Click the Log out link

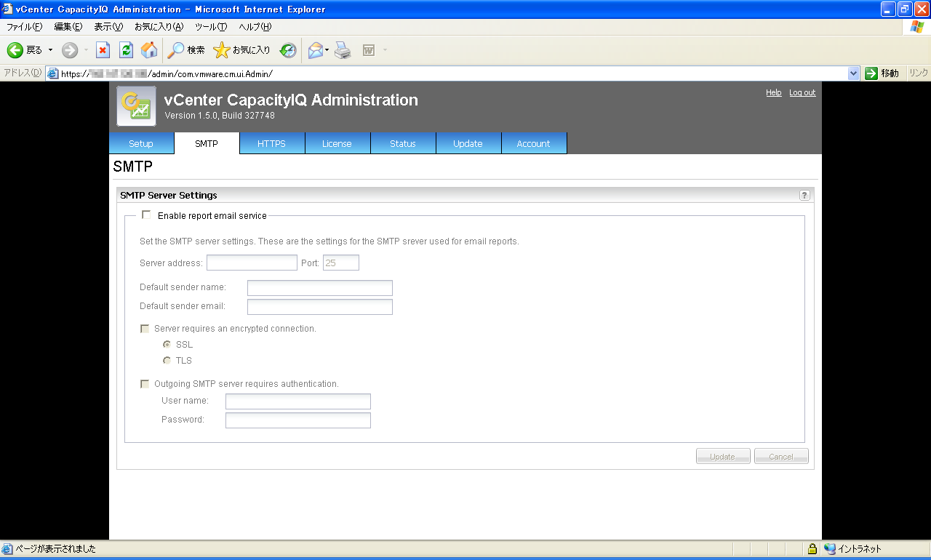pyautogui.click(x=802, y=92)
